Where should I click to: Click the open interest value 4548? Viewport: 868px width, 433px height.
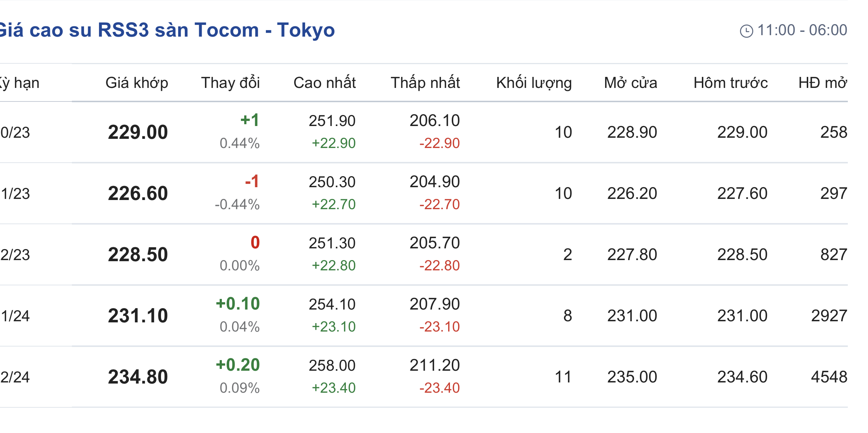pos(829,377)
